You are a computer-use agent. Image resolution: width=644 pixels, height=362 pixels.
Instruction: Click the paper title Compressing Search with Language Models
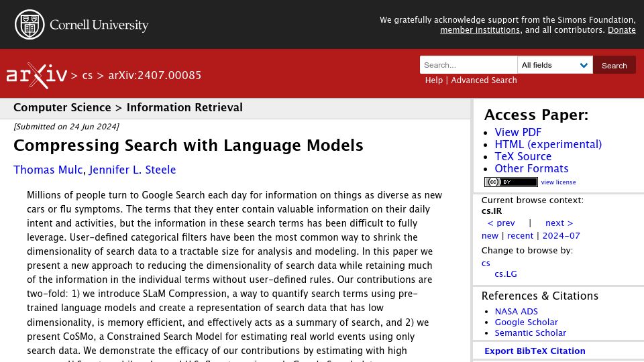(188, 145)
